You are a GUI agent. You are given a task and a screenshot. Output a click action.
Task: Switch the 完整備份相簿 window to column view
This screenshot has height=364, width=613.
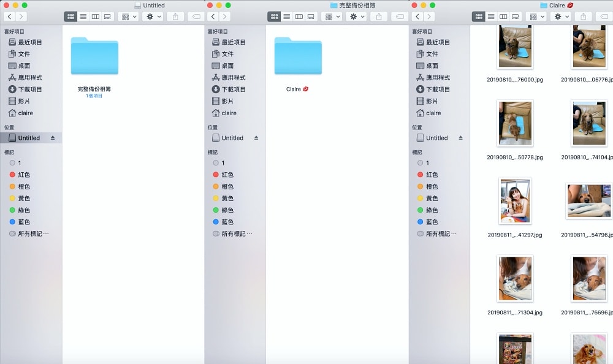coord(299,17)
